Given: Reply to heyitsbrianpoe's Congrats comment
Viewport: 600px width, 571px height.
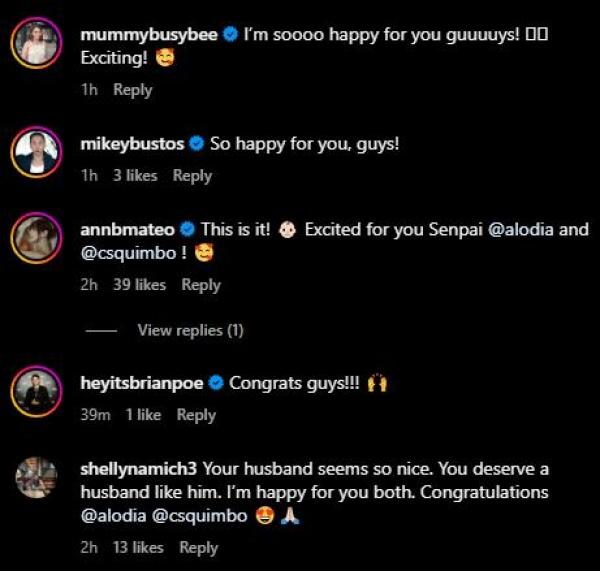Looking at the screenshot, I should click(196, 415).
